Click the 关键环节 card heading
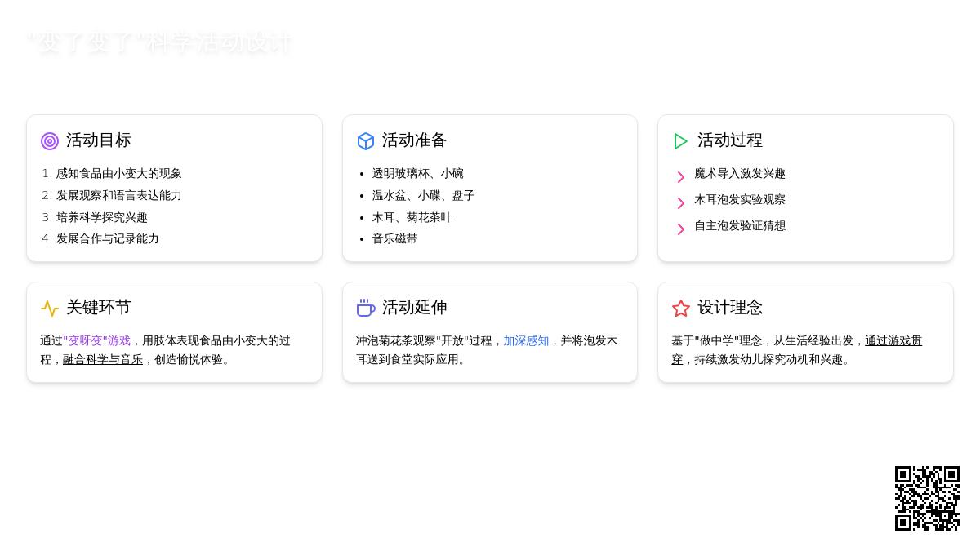980x551 pixels. point(99,308)
